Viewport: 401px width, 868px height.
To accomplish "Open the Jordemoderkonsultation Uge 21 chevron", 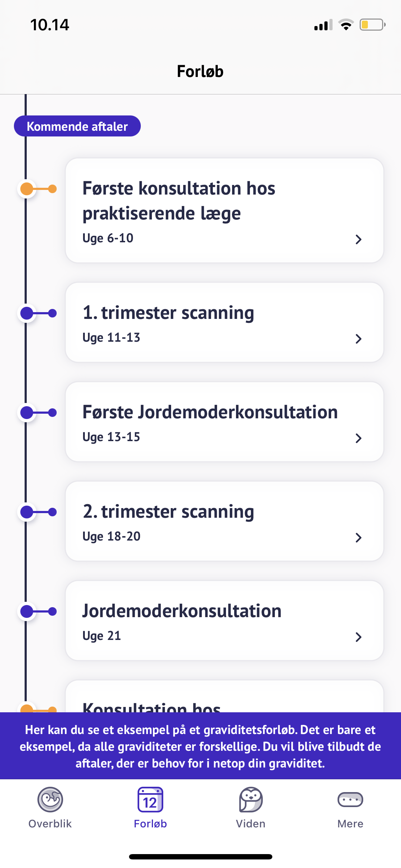I will point(359,637).
